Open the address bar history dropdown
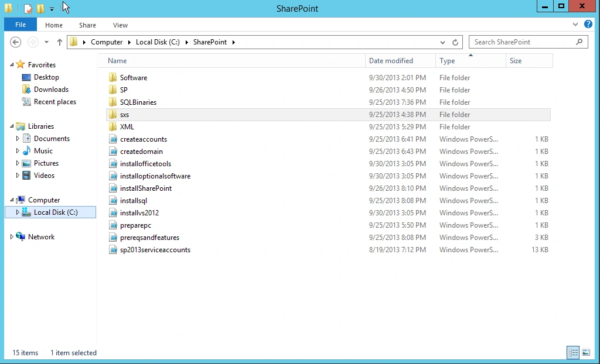 click(442, 43)
